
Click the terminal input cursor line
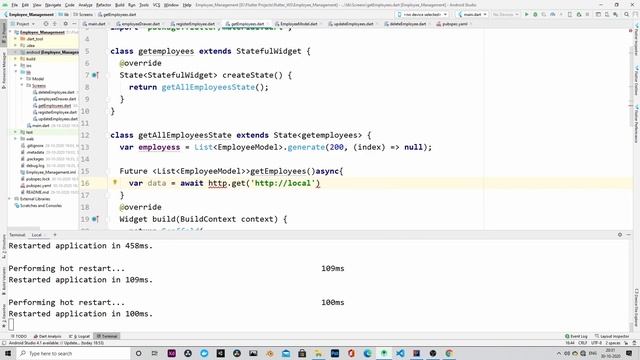[11, 324]
